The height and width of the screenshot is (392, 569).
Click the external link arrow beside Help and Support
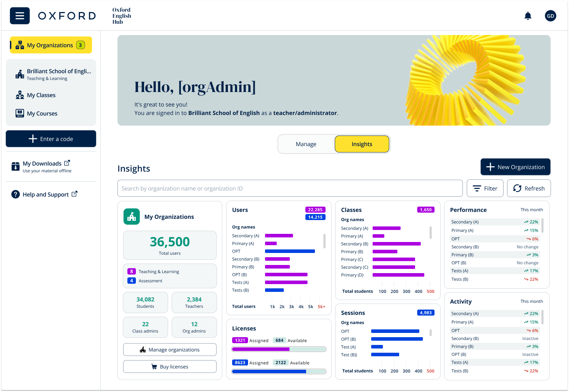pos(74,194)
